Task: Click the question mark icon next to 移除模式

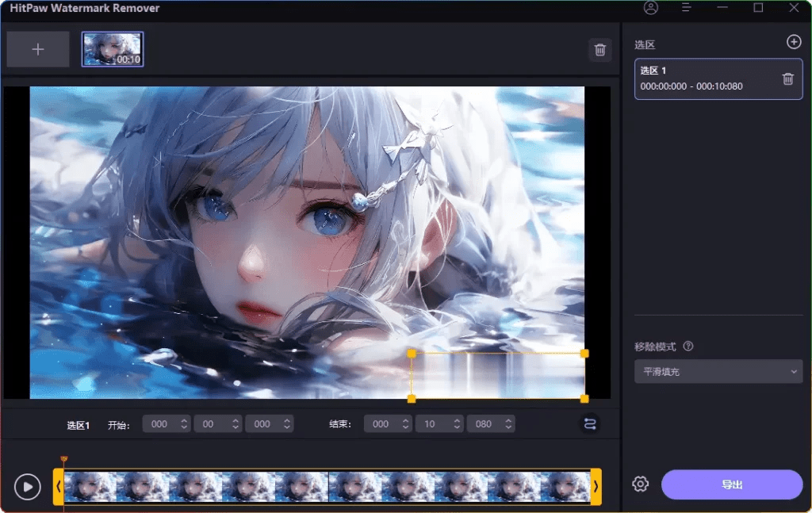Action: pyautogui.click(x=687, y=346)
